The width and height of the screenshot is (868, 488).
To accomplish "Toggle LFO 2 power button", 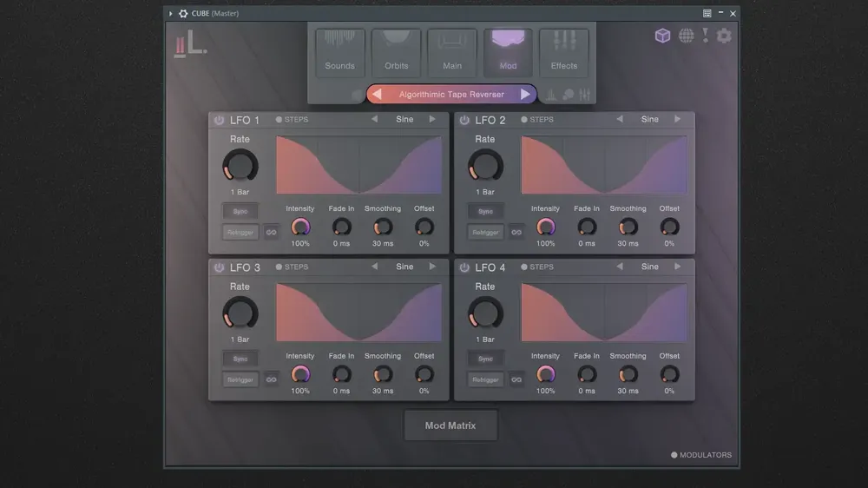I will (464, 120).
